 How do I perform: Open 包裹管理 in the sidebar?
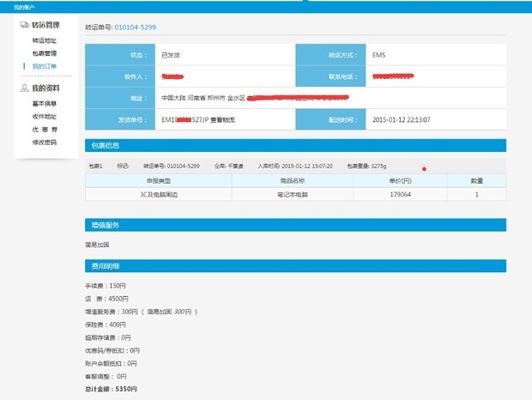click(x=45, y=53)
